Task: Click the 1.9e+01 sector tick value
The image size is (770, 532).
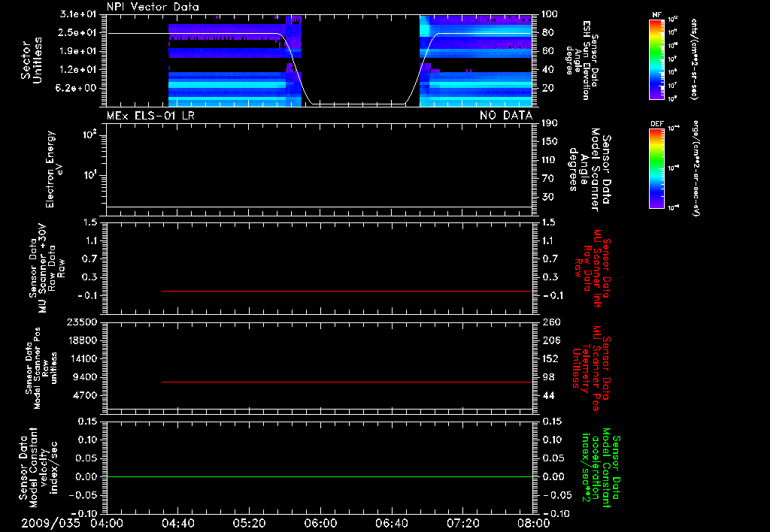Action: coord(78,51)
